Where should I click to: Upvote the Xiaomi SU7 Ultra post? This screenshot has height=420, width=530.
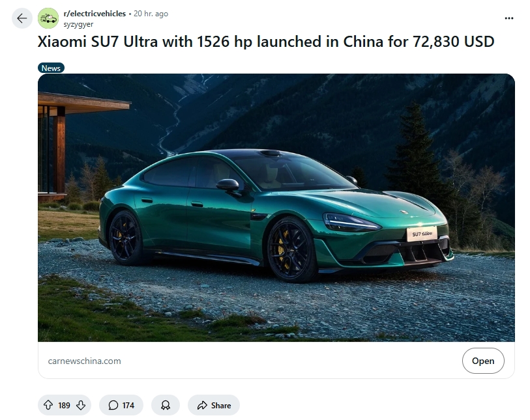[x=48, y=405]
